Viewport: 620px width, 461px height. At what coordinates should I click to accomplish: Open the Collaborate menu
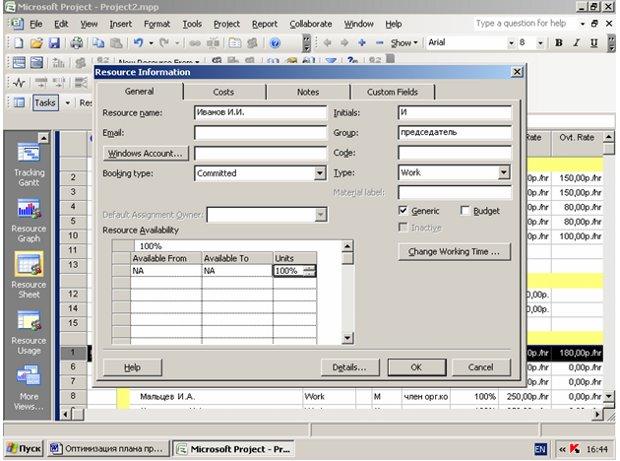click(x=311, y=24)
